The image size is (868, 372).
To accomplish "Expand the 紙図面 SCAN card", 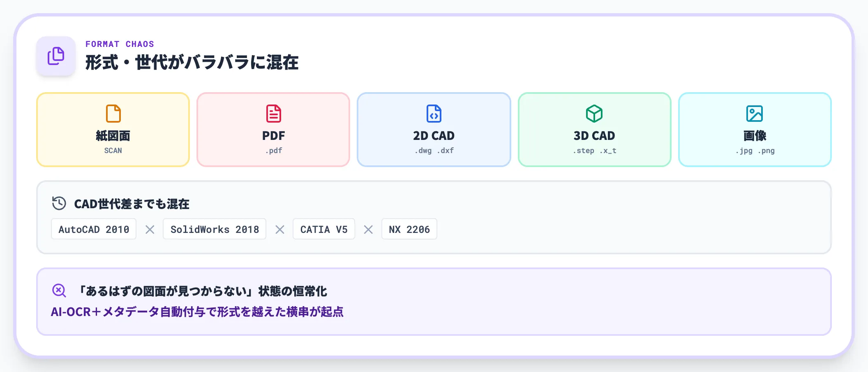I will pos(113,130).
